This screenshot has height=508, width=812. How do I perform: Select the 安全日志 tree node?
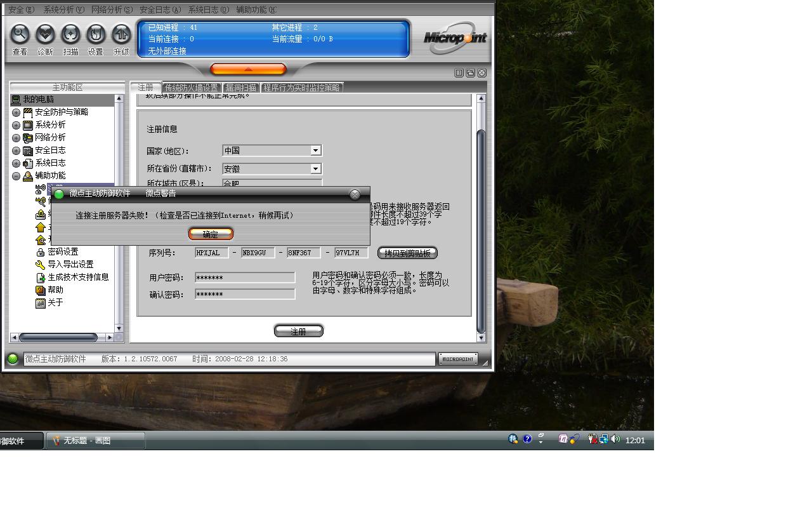(50, 150)
